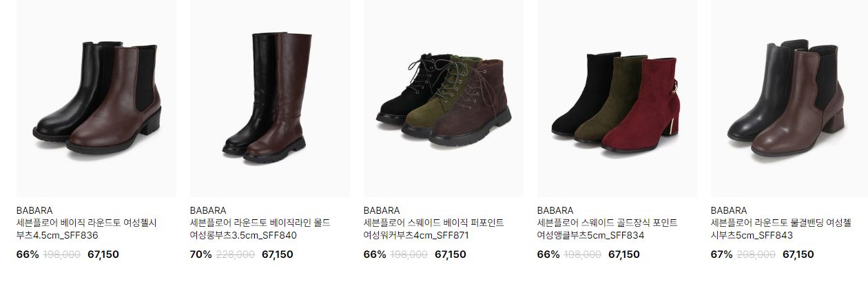Open the SFF843 chelsea boots product image
868x282 pixels.
pyautogui.click(x=789, y=98)
